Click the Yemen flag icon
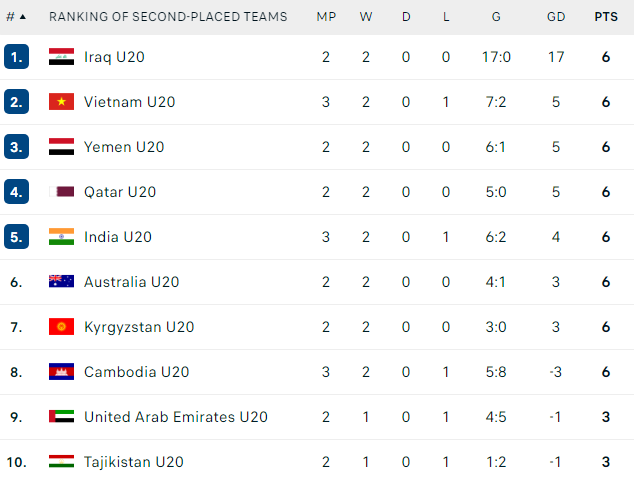Viewport: 634px width, 482px height. [61, 146]
